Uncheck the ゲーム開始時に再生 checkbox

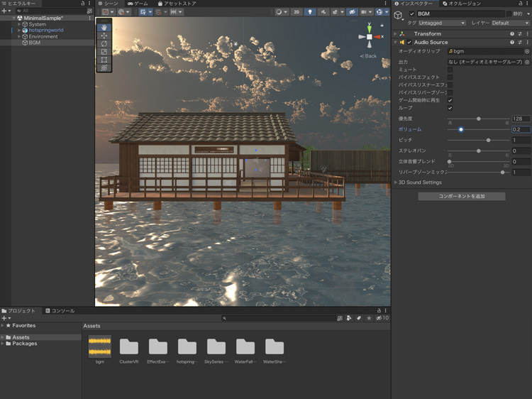(450, 100)
